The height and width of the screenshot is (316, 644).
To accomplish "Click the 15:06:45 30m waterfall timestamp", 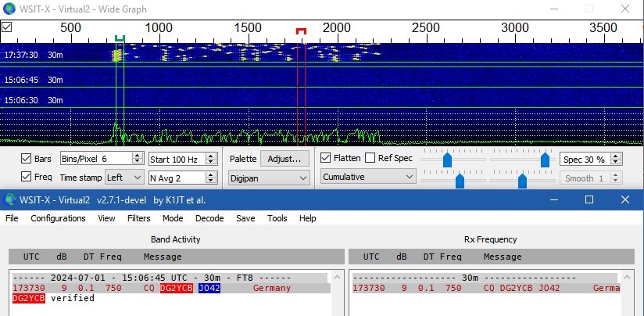I will [34, 80].
